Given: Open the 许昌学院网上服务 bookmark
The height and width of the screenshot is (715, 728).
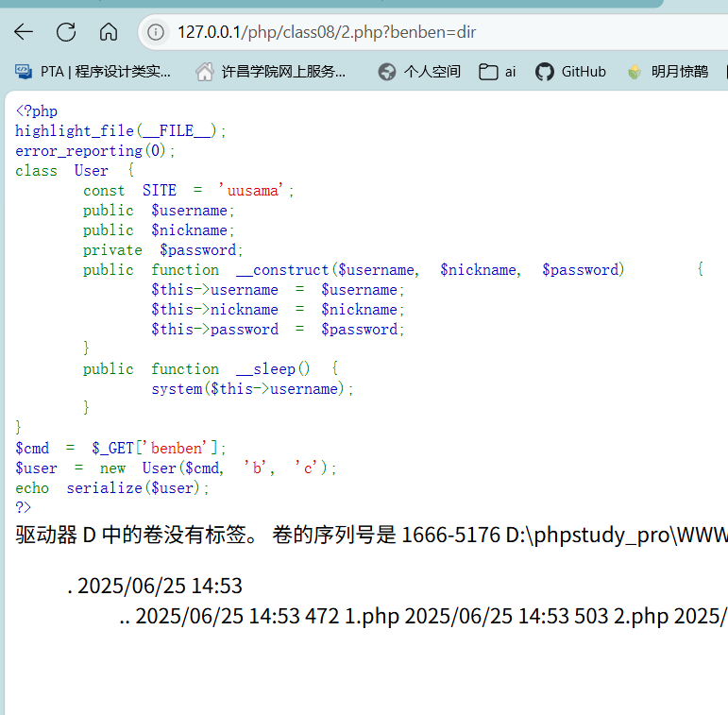Looking at the screenshot, I should (x=270, y=72).
